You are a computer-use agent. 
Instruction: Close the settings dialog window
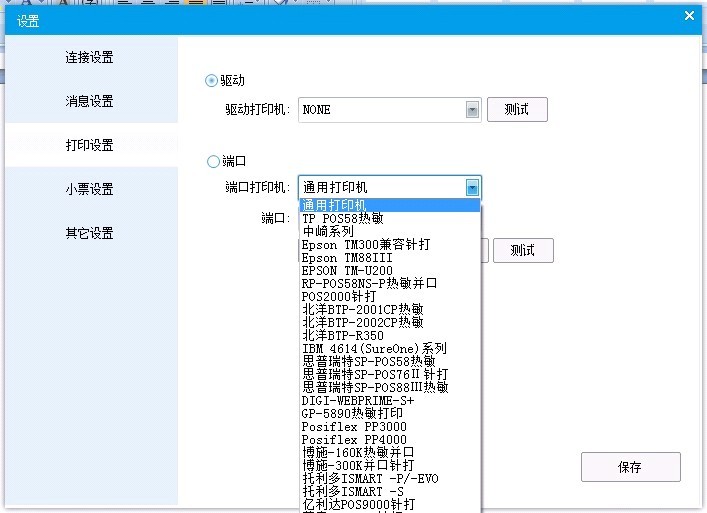pyautogui.click(x=689, y=15)
